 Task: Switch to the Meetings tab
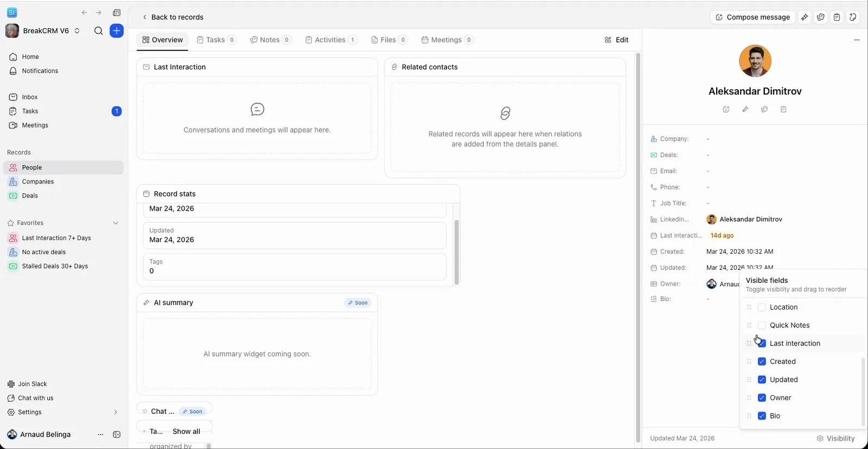(448, 40)
